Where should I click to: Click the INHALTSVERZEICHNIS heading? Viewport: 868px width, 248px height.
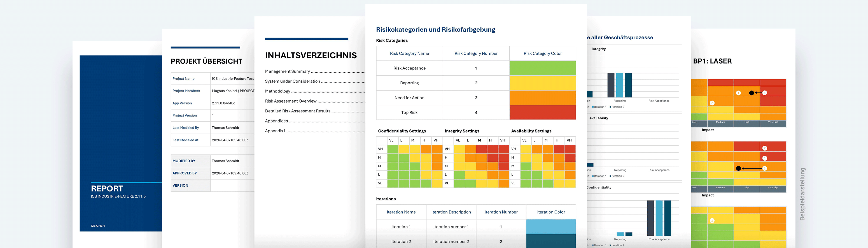(x=311, y=55)
